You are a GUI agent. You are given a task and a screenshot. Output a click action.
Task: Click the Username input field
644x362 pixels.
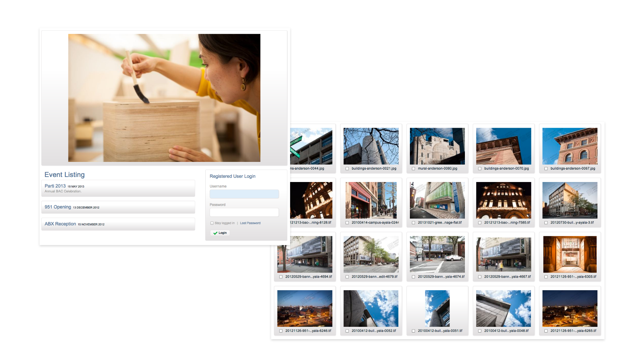[x=244, y=194]
